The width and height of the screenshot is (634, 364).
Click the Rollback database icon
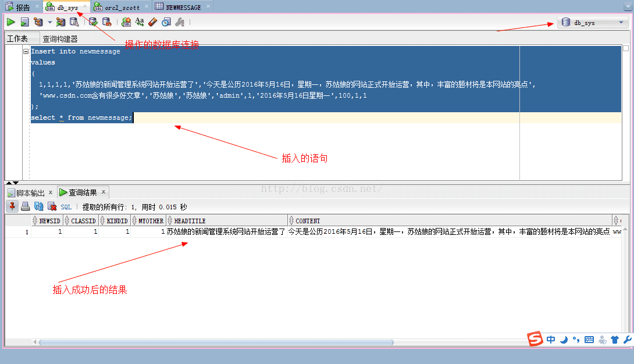click(107, 22)
